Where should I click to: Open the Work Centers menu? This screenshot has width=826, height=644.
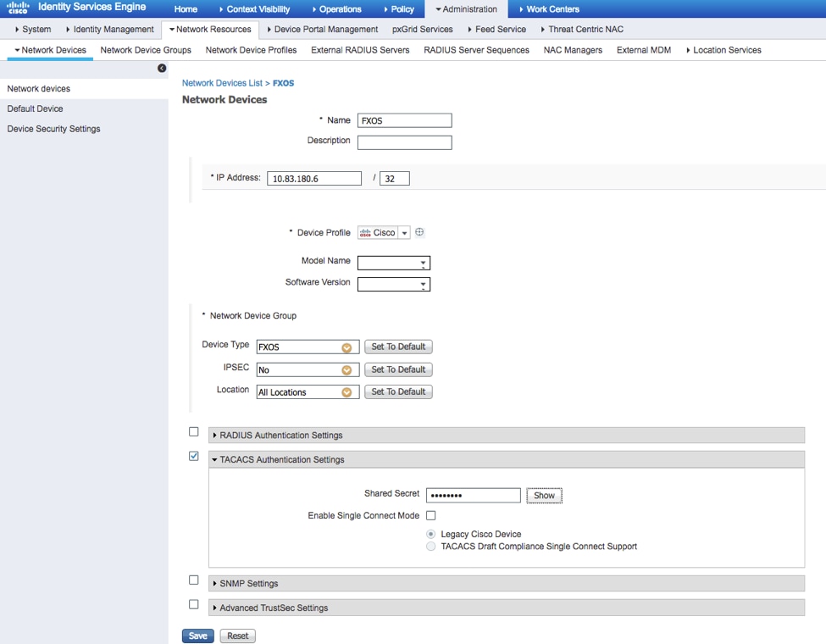550,9
